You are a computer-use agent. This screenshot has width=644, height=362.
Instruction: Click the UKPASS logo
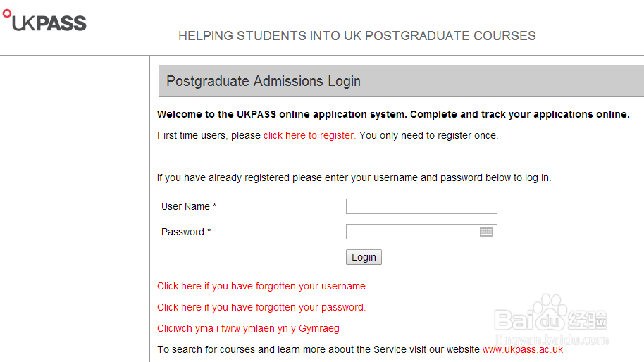[44, 21]
